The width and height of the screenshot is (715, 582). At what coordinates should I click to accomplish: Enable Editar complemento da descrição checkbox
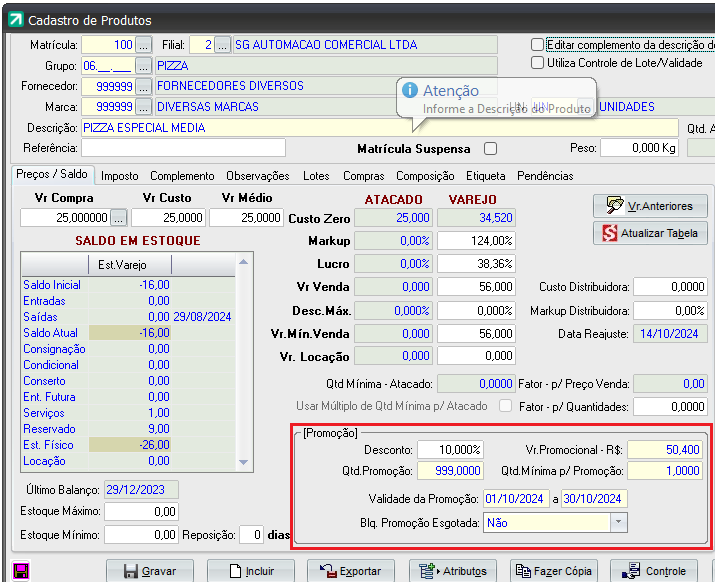tap(538, 45)
